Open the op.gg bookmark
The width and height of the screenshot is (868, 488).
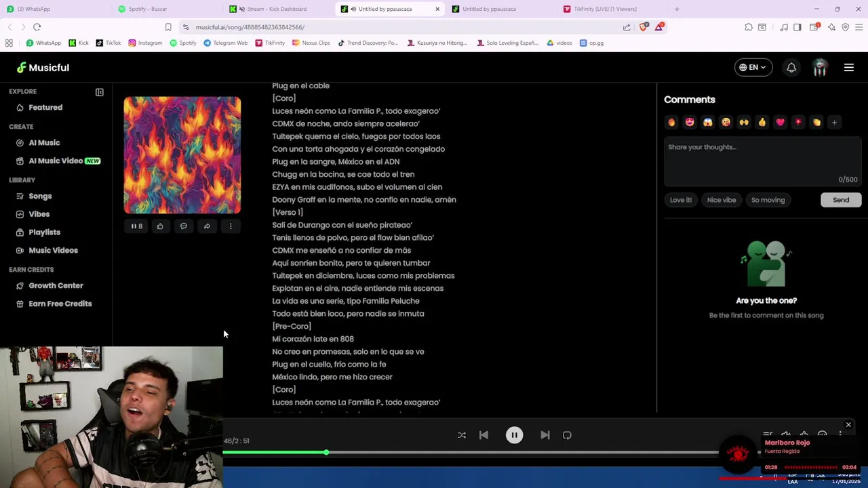pos(591,43)
